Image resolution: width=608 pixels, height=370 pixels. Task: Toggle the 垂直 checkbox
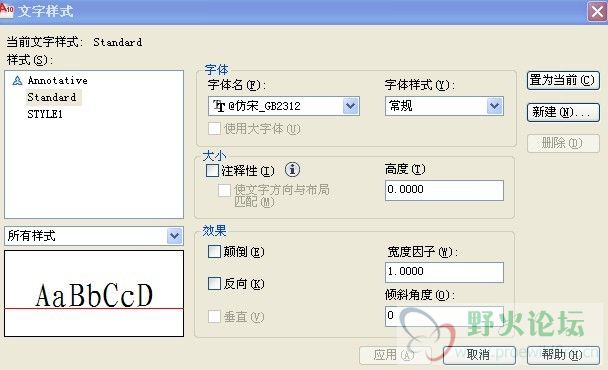click(x=214, y=316)
